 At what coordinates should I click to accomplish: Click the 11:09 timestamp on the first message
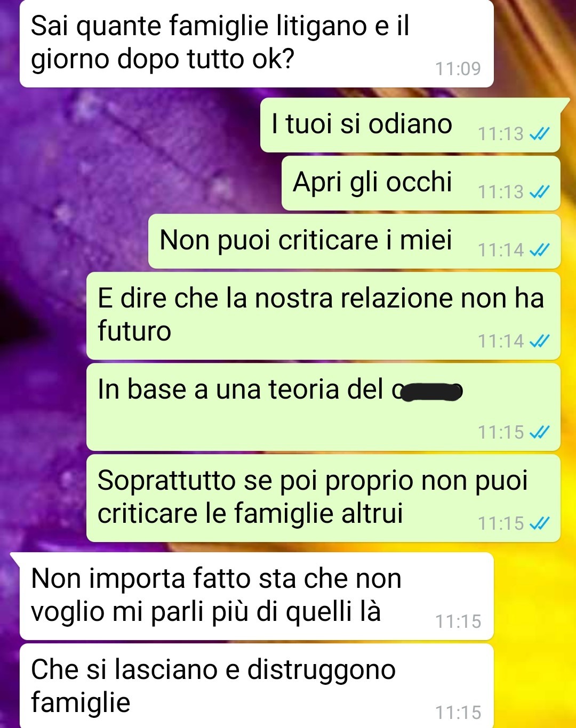point(458,69)
